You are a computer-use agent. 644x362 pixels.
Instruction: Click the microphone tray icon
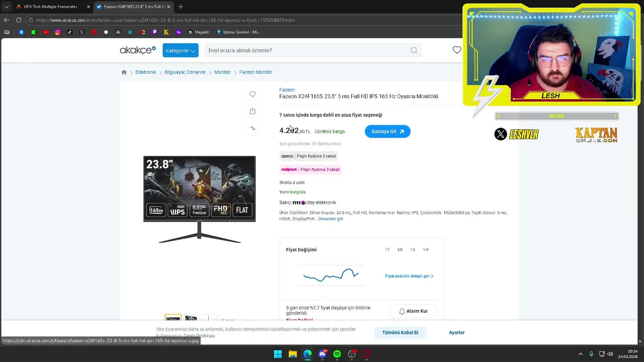point(591,354)
